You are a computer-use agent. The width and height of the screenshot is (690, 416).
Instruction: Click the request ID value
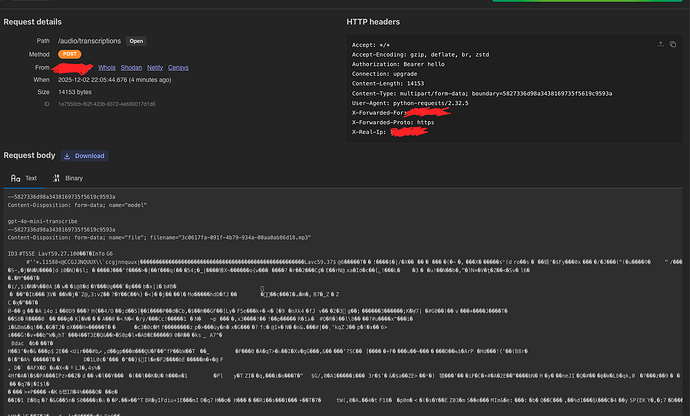[107, 104]
